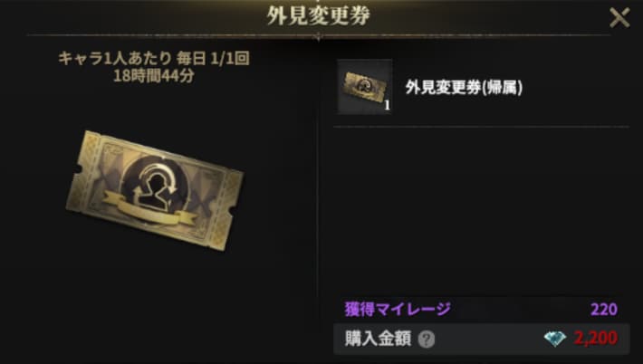Click the divider line below item entry
The width and height of the screenshot is (643, 364).
pyautogui.click(x=481, y=127)
